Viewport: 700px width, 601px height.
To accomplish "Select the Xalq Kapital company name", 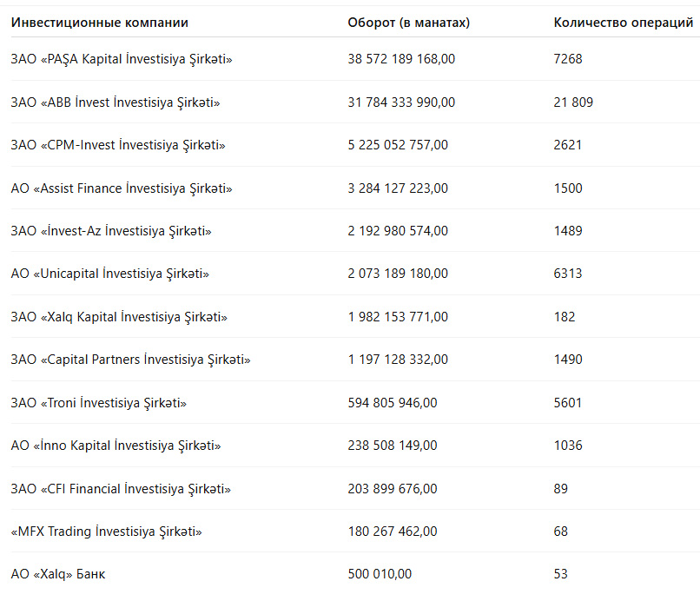I will 119,317.
